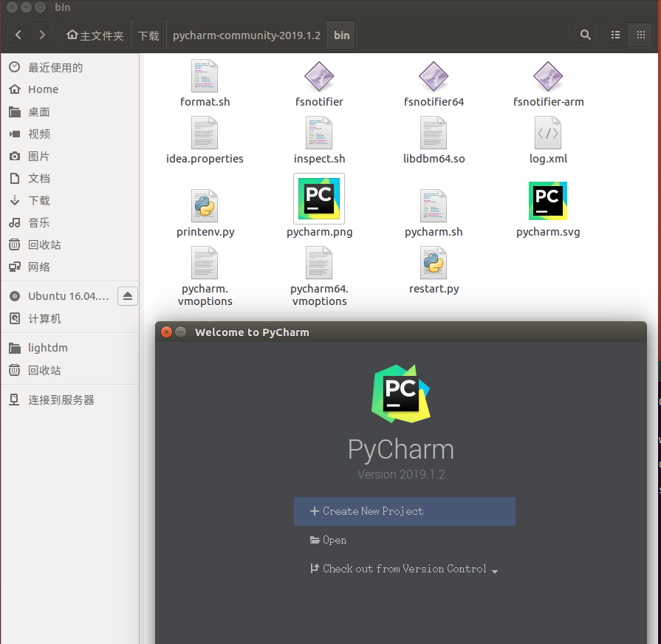Open 图片 in the sidebar
The height and width of the screenshot is (644, 661).
[69, 157]
